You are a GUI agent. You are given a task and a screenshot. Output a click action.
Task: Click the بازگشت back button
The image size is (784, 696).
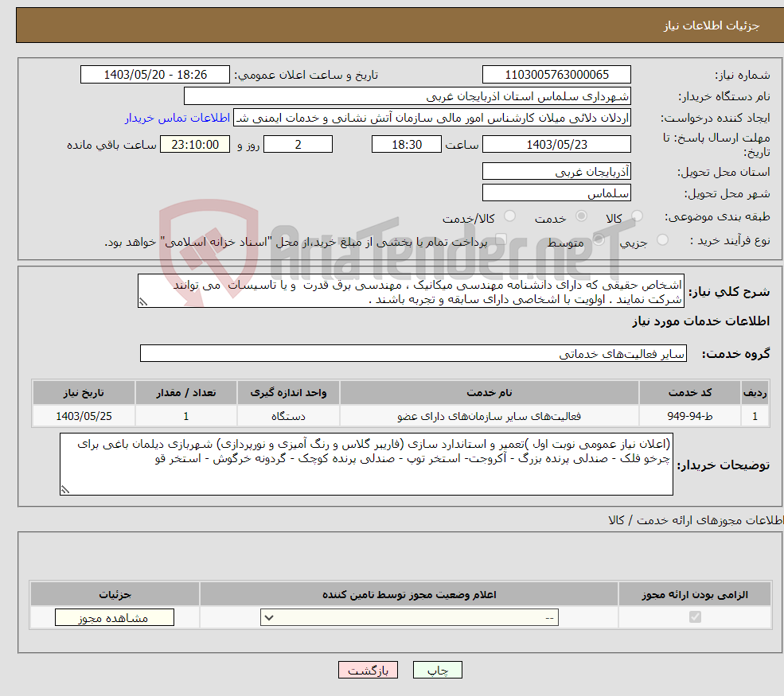[368, 670]
